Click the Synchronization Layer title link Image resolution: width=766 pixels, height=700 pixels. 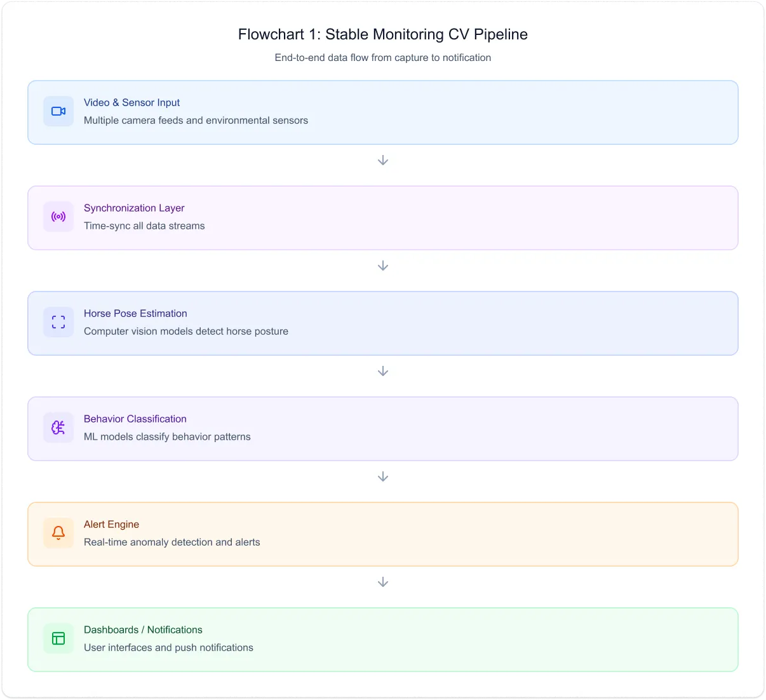click(x=134, y=208)
